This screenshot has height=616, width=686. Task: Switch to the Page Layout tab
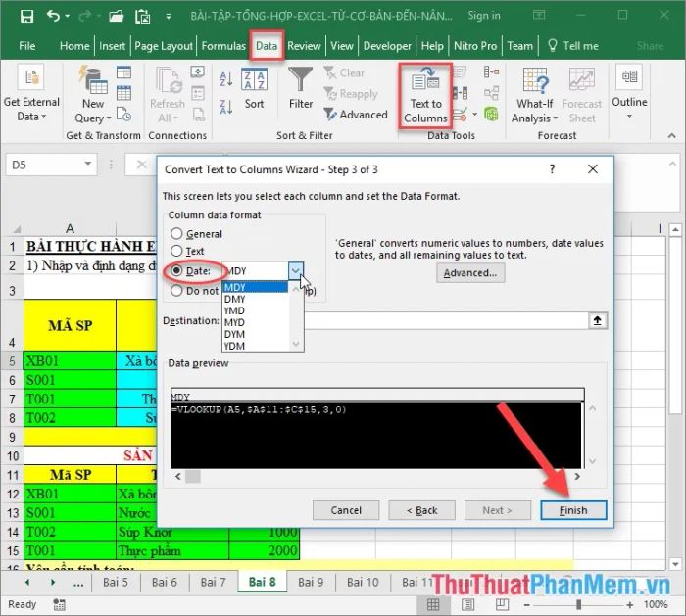coord(164,46)
